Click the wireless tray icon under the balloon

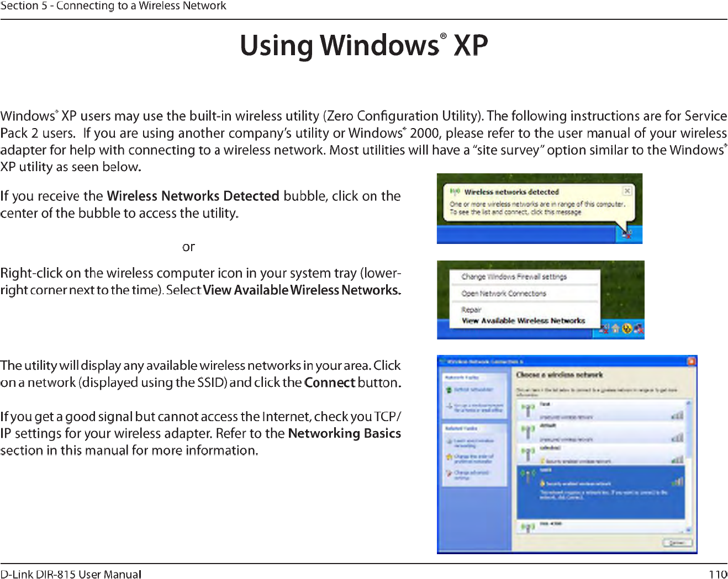(x=627, y=234)
